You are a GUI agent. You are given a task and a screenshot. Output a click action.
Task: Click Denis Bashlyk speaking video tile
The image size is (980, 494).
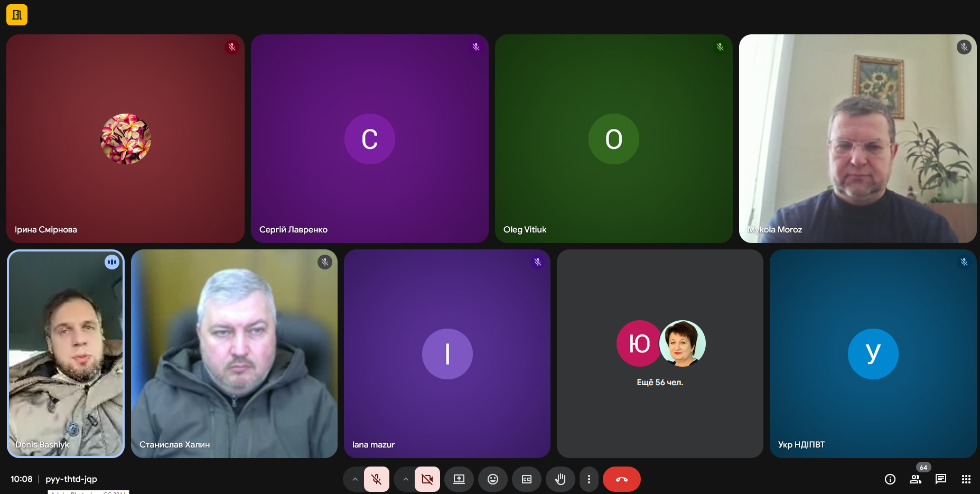[x=66, y=353]
